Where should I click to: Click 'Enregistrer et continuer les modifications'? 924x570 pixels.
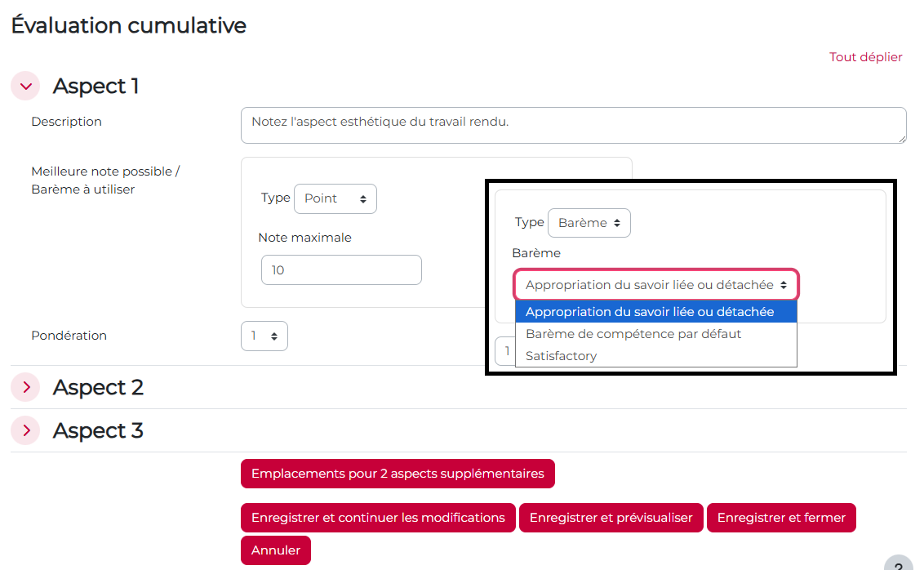click(378, 518)
